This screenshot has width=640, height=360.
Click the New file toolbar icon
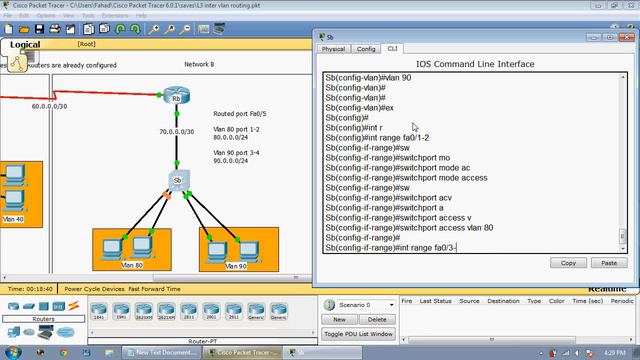tap(9, 29)
